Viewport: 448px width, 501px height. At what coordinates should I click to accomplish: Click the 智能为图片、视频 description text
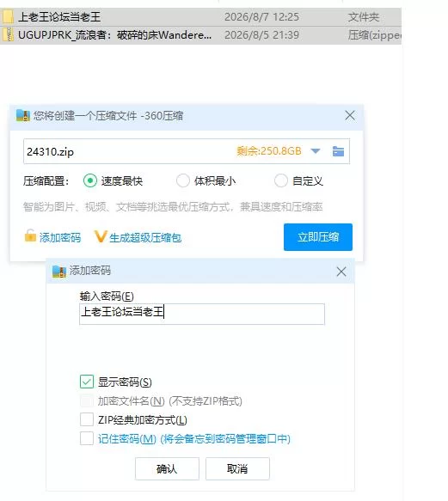coord(173,207)
